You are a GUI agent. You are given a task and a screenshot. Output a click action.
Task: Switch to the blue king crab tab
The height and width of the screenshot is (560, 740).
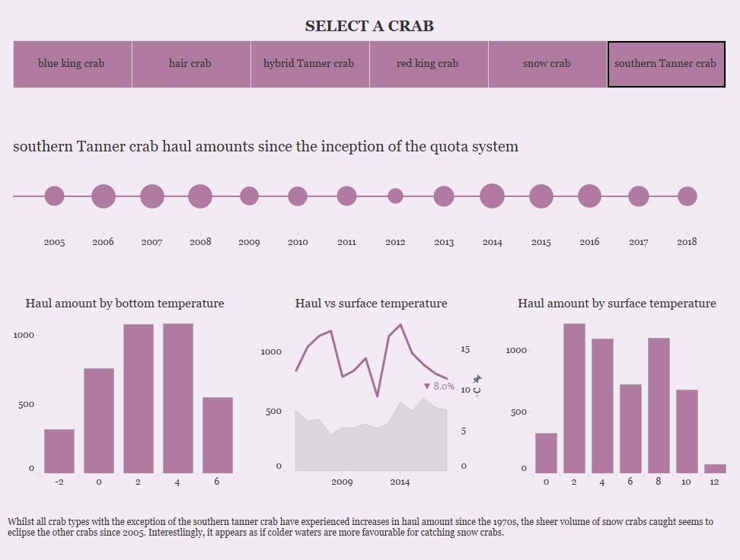tap(73, 64)
